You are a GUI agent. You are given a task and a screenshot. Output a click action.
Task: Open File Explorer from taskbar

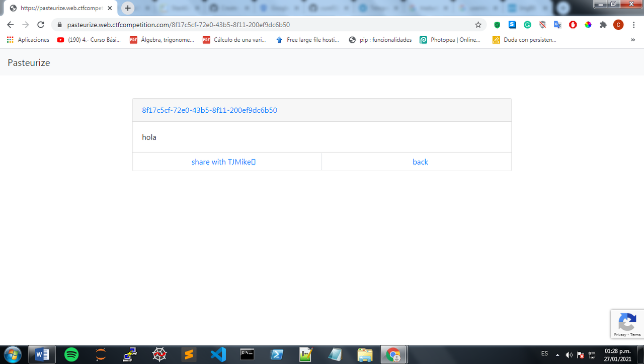point(365,354)
